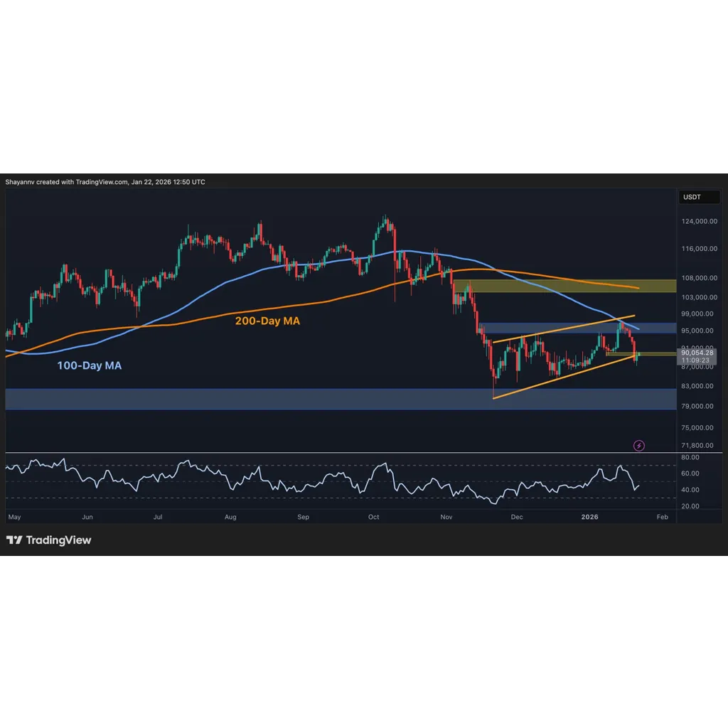Image resolution: width=728 pixels, height=728 pixels.
Task: Click the May label on time axis
Action: click(x=14, y=518)
